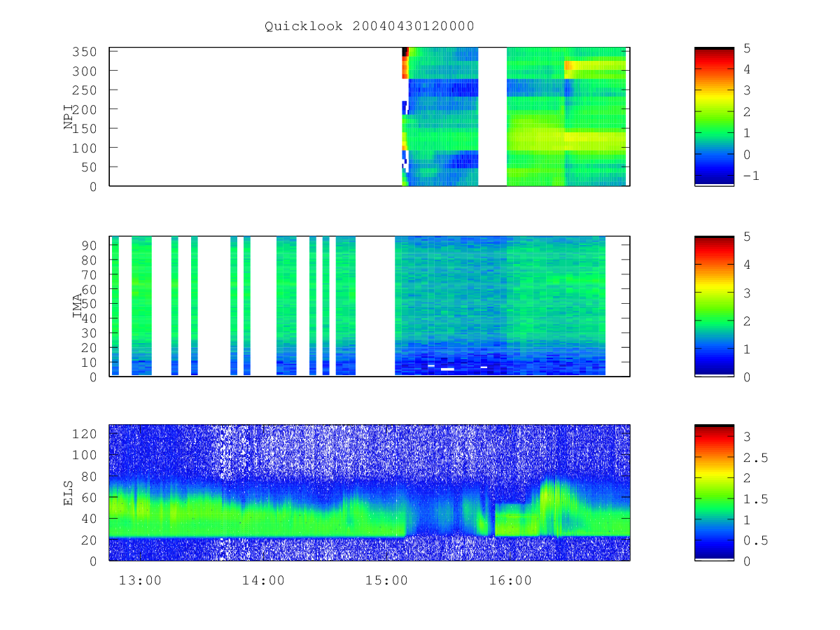Click the ELS axis label
840x630 pixels.
[x=69, y=493]
